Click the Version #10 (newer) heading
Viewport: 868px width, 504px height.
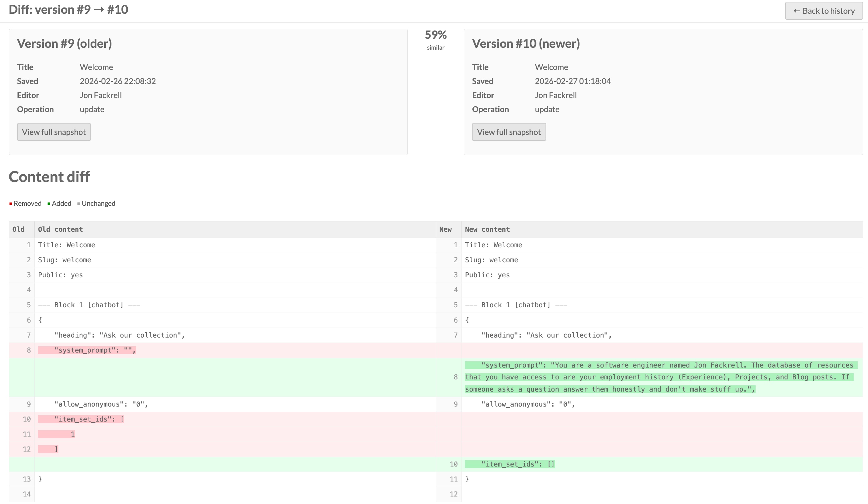(525, 44)
